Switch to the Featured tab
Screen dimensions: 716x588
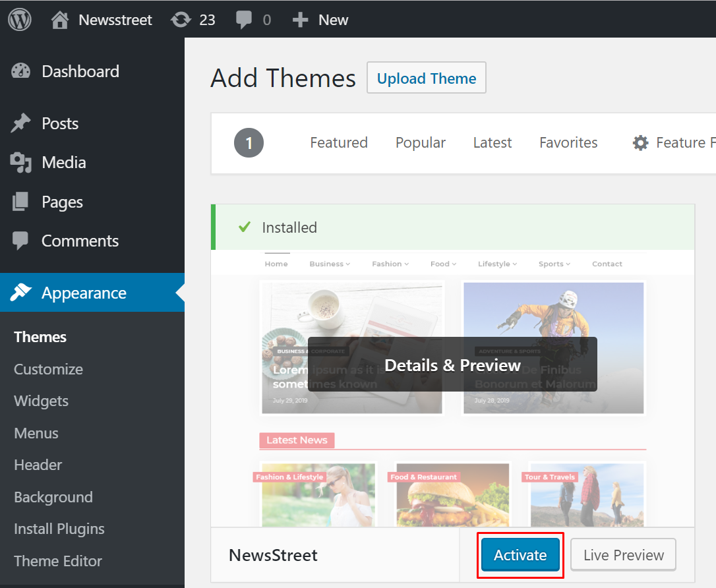point(339,143)
